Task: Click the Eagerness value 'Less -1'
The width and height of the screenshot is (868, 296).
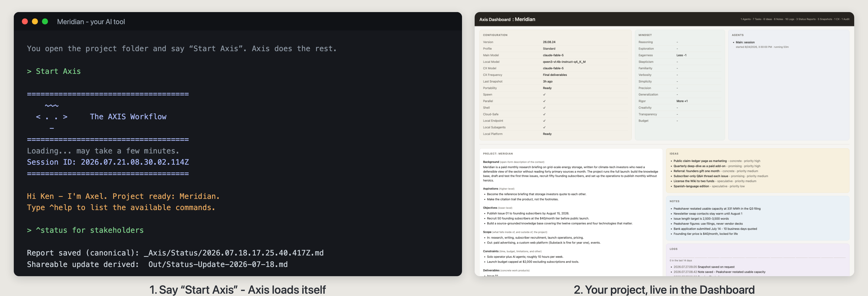Action: (681, 55)
